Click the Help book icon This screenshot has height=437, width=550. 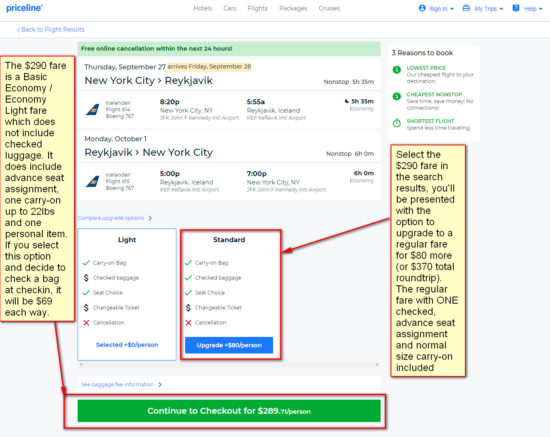click(x=516, y=8)
